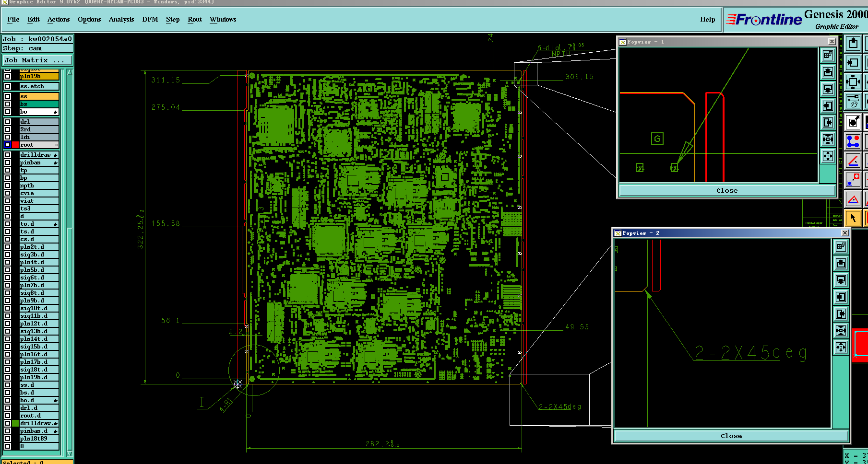Pan right in Popview 1
Image resolution: width=868 pixels, height=464 pixels.
[828, 122]
